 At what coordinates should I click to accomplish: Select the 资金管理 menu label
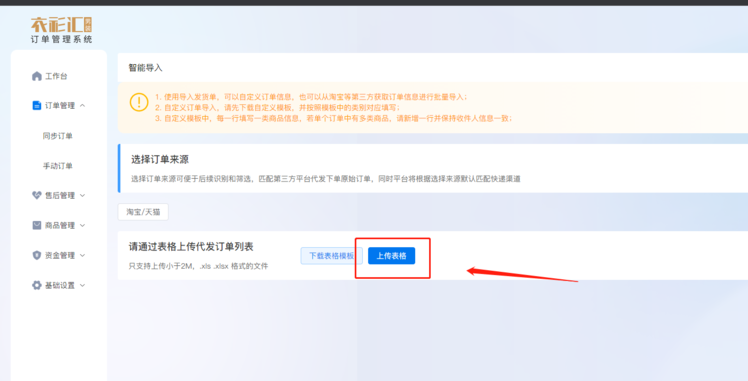pyautogui.click(x=60, y=256)
